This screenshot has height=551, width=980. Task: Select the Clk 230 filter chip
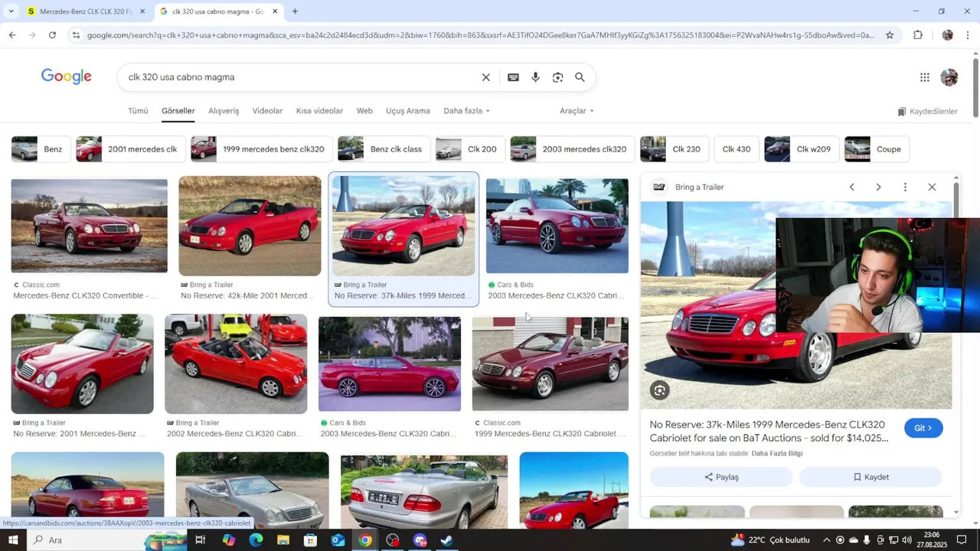click(674, 149)
